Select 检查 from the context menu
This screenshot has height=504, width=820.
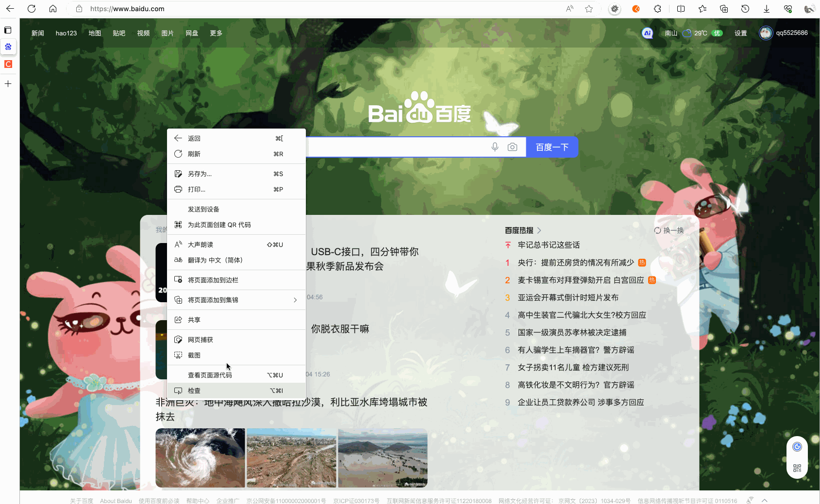point(194,390)
